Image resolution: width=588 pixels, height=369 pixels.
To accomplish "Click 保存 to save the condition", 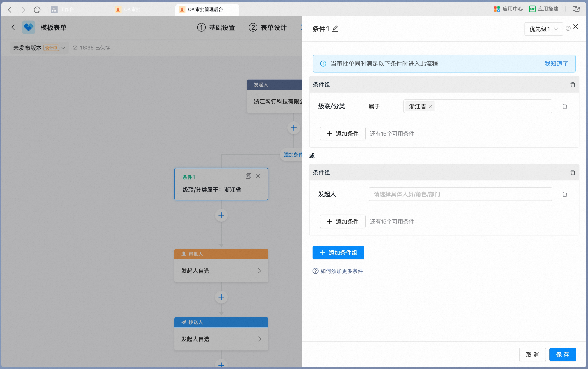I will tap(562, 354).
